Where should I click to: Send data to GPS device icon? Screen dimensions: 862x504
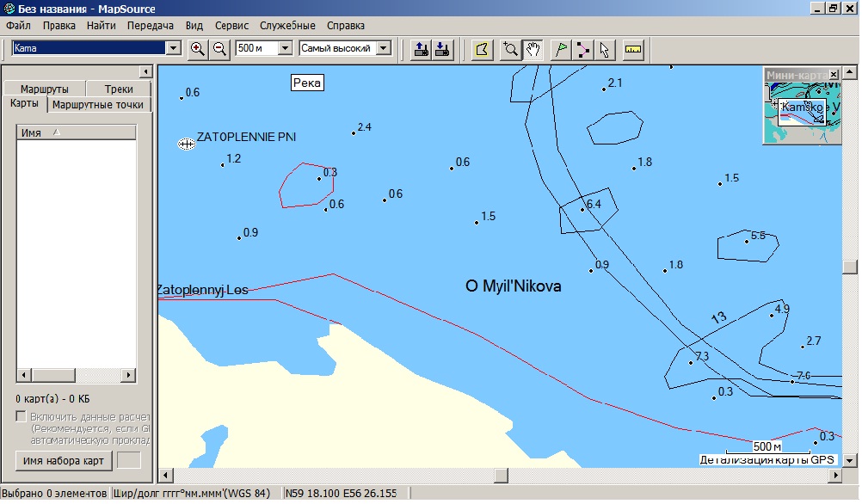[421, 49]
